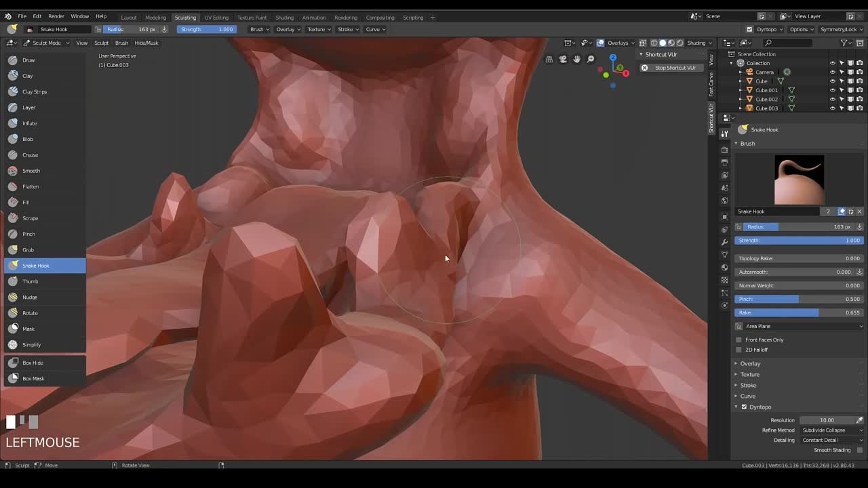The width and height of the screenshot is (868, 488).
Task: Switch to rendered shading mode
Action: point(680,43)
